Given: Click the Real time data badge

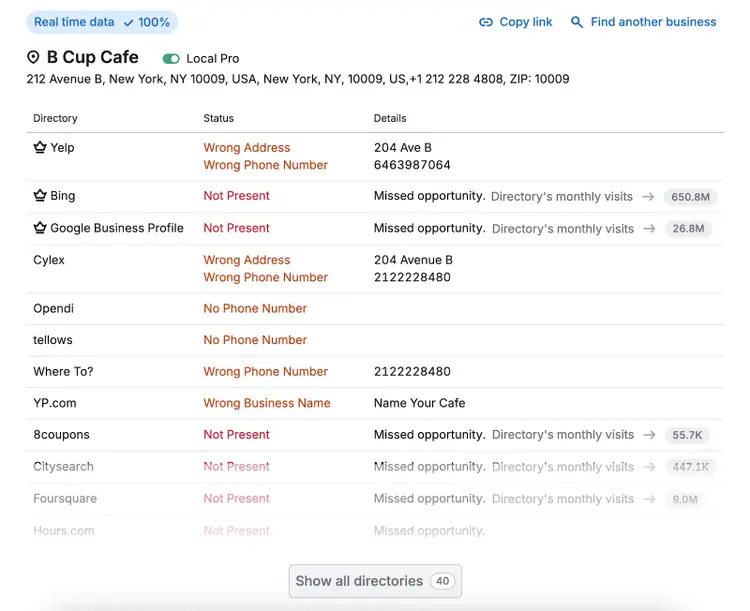Looking at the screenshot, I should [102, 22].
